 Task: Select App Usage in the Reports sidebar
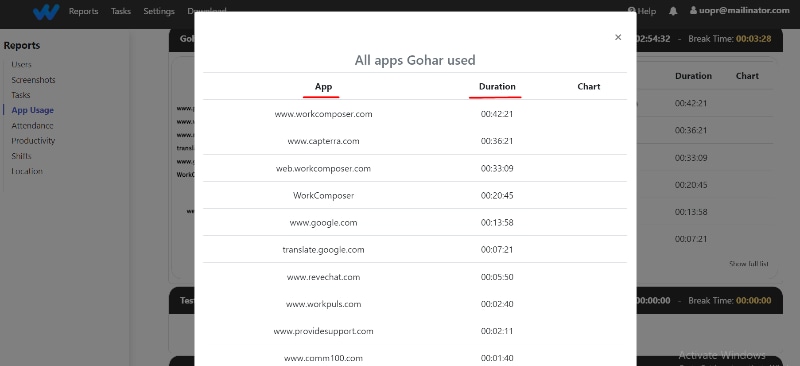[33, 110]
